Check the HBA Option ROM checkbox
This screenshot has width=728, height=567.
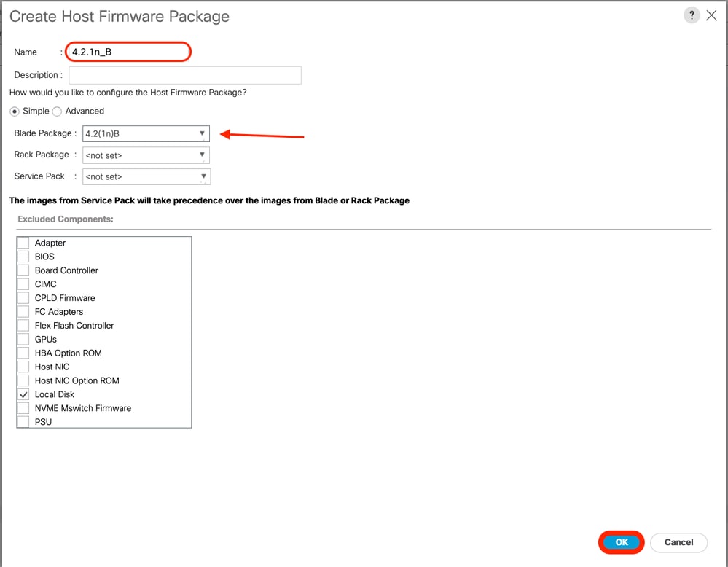pos(23,353)
